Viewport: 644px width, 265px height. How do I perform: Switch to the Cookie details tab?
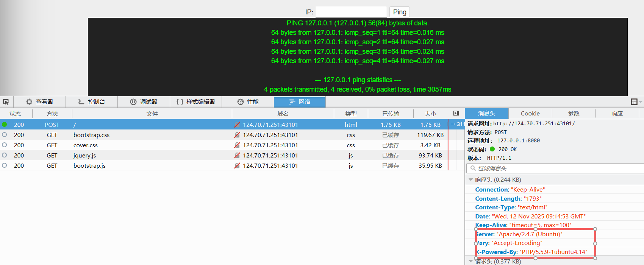(x=530, y=113)
